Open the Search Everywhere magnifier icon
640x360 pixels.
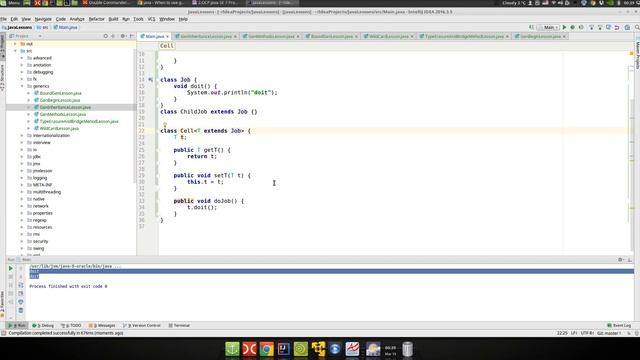(637, 27)
